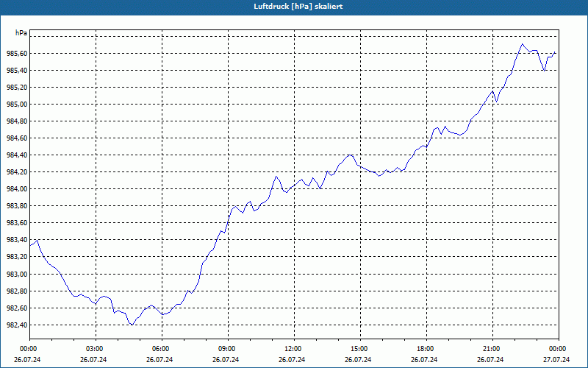
Task: Select the 983,20 y-axis label
Action: click(17, 257)
